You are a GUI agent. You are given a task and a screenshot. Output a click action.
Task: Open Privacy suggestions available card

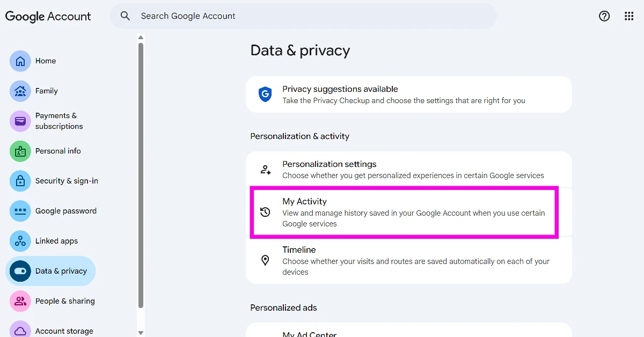[x=409, y=94]
